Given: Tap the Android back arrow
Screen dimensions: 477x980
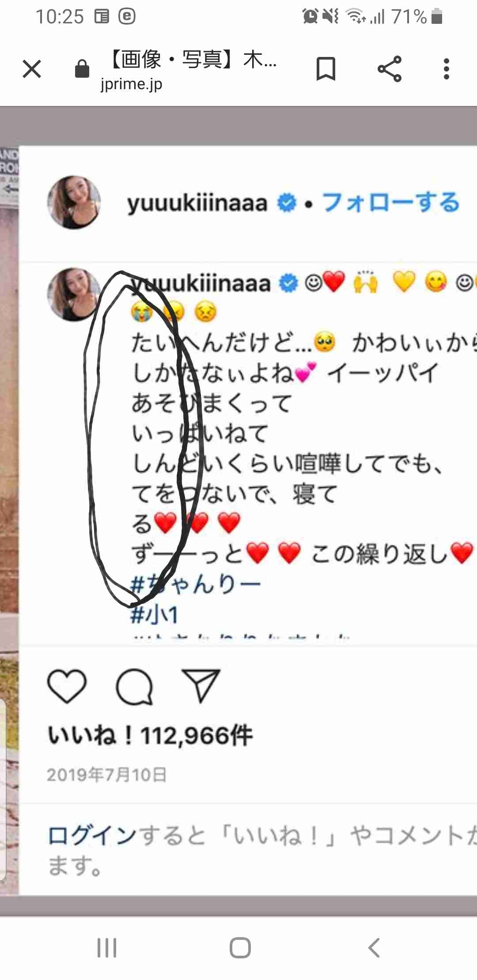Looking at the screenshot, I should 374,947.
